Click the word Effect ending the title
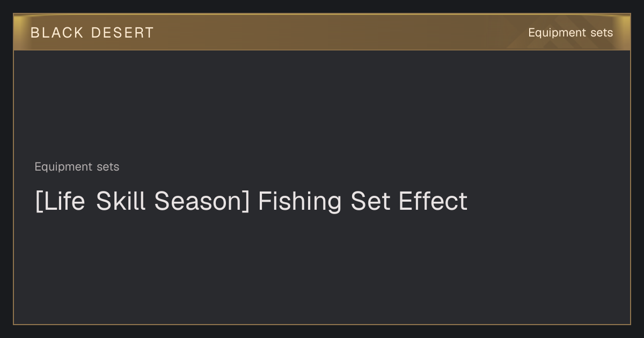Screen dimensions: 644x338 point(433,201)
